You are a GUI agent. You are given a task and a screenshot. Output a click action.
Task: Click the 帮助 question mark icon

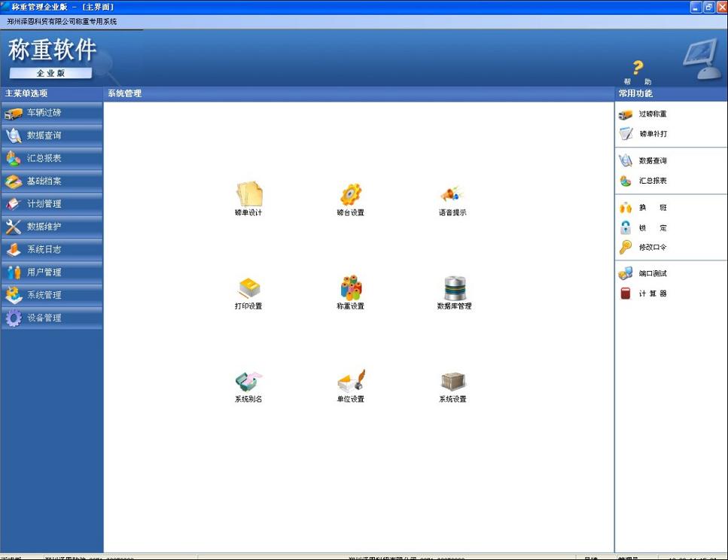[638, 68]
